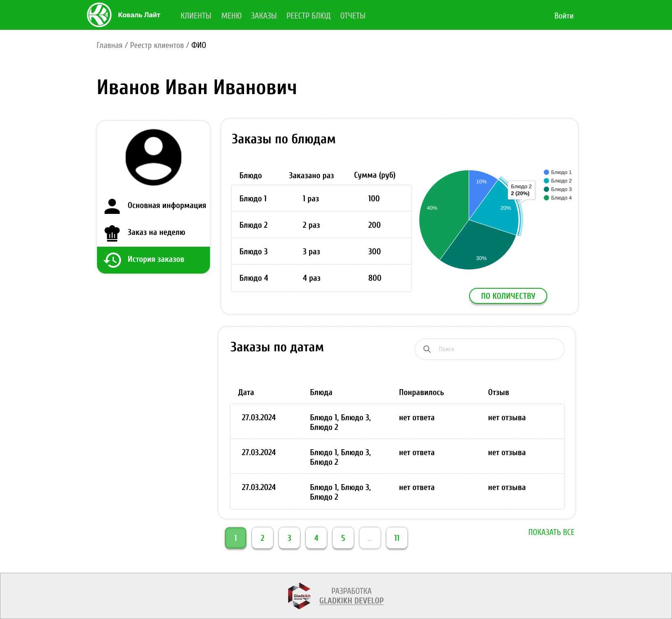Toggle Блюдо 3 legend entry
672x619 pixels.
558,189
